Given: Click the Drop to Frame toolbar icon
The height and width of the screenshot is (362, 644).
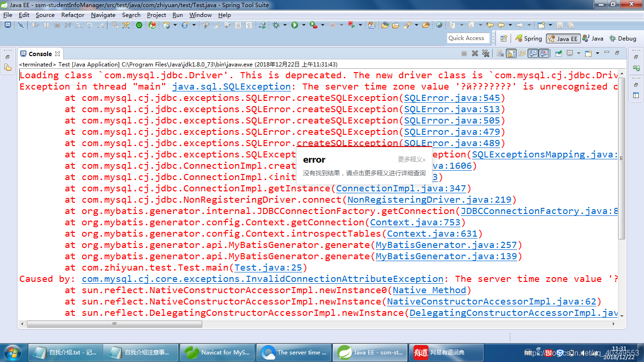Looking at the screenshot, I should (x=115, y=25).
